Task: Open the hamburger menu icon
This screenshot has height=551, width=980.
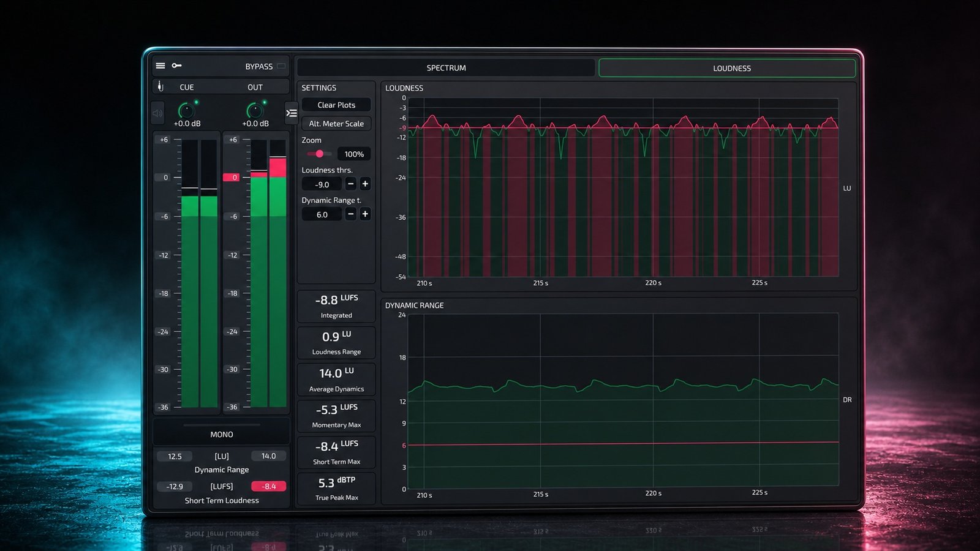Action: 160,66
